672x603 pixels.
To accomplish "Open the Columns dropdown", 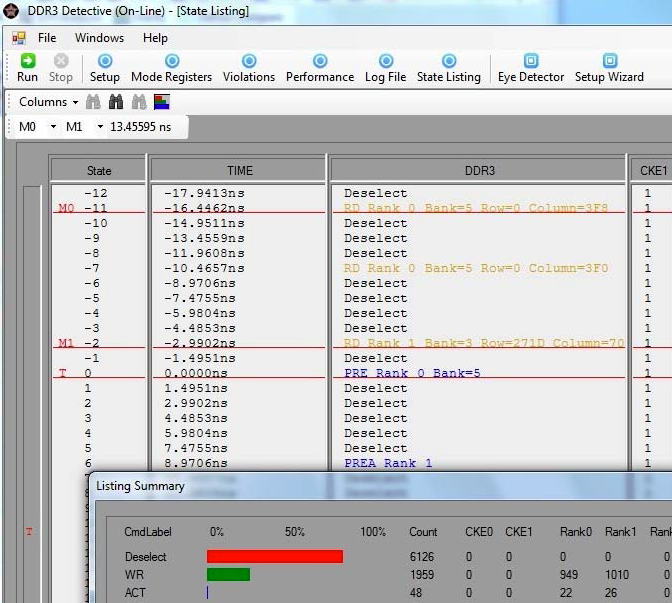I will click(x=48, y=102).
